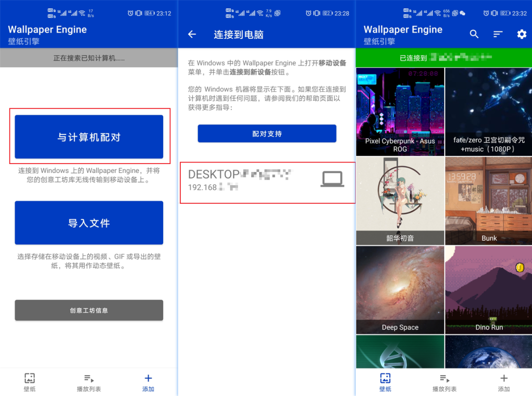Screen dimensions: 532x396
Task: Open Pixel Cyberpunk - Asus ROG wallpaper
Action: pos(400,112)
